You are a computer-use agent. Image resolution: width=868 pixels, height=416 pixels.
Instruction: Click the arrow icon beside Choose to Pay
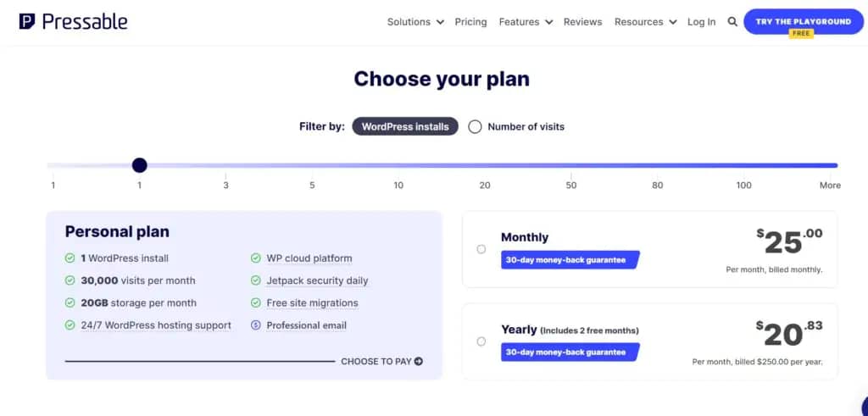419,361
